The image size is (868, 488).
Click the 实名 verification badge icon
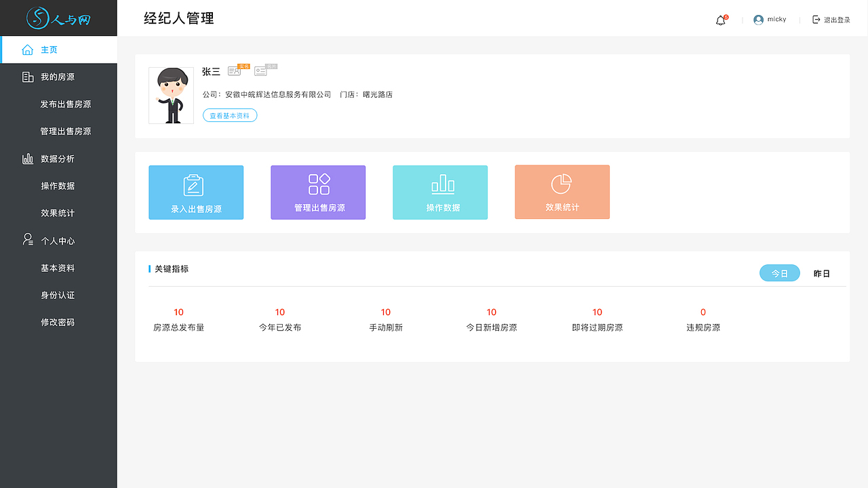(235, 70)
